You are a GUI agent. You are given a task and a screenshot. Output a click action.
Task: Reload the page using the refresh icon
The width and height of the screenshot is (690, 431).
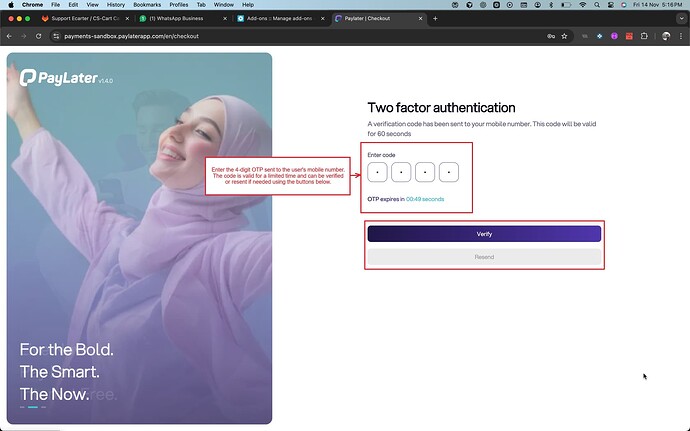[39, 36]
